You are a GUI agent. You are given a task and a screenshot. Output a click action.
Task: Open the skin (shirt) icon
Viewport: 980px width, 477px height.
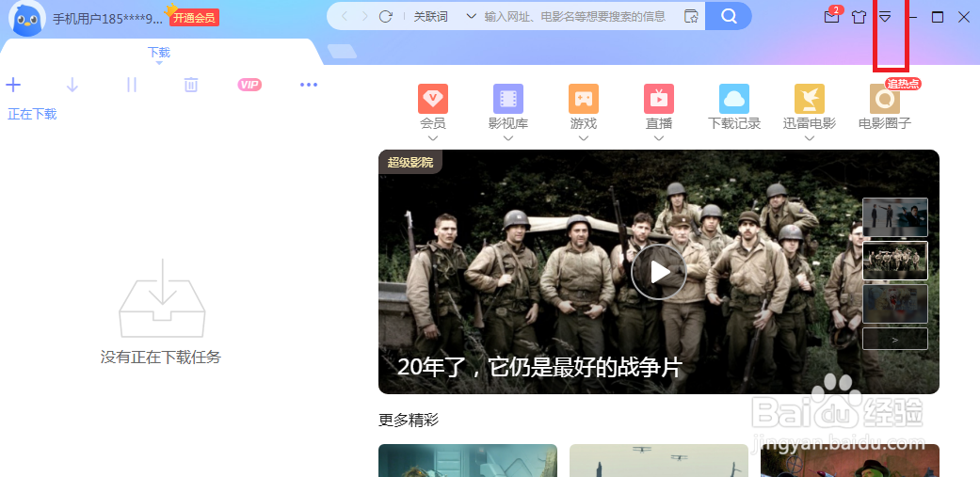(859, 17)
